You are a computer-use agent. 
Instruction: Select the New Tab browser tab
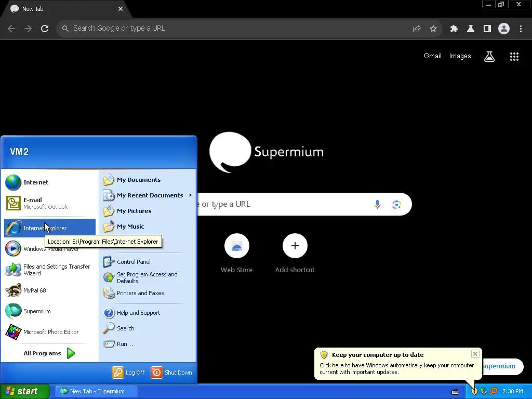[66, 9]
